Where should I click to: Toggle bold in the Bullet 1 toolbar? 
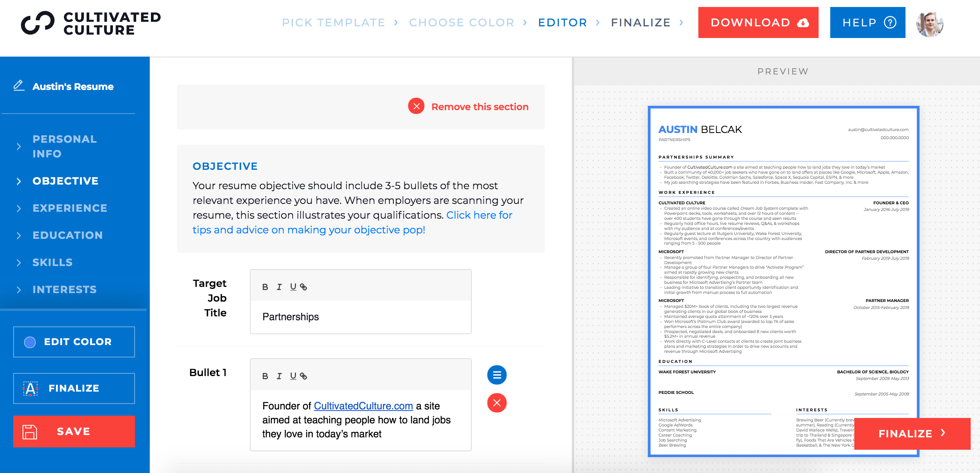pyautogui.click(x=265, y=376)
